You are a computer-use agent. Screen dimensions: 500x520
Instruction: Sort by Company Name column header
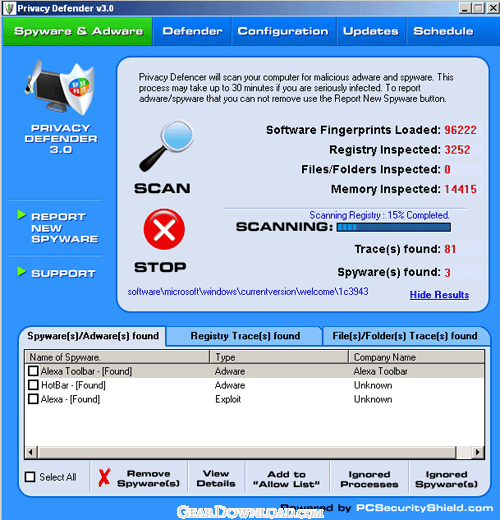point(417,357)
